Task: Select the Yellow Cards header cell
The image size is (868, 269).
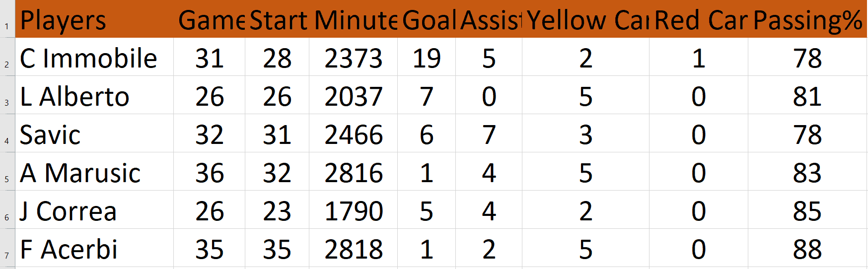Action: point(586,20)
